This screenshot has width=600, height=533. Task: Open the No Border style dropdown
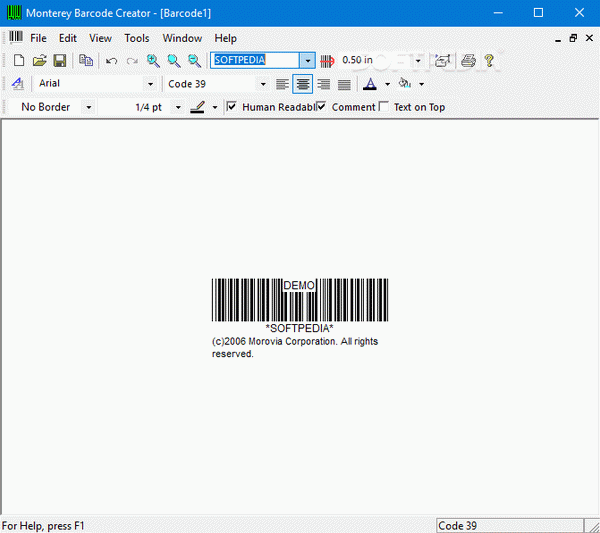tap(88, 107)
